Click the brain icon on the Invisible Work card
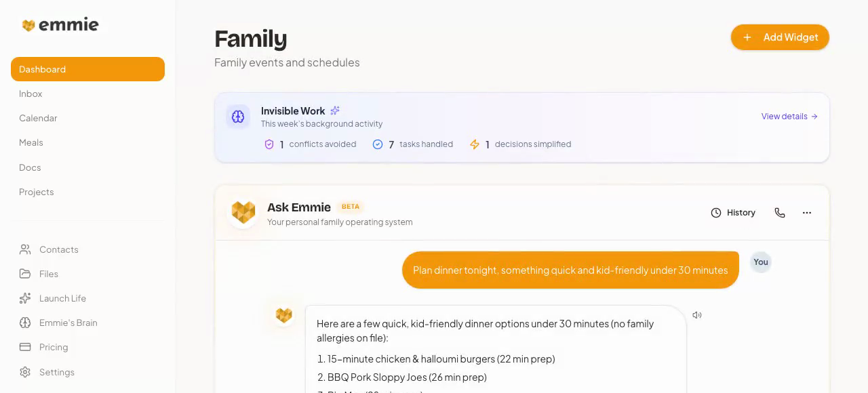This screenshot has width=868, height=393. tap(238, 116)
